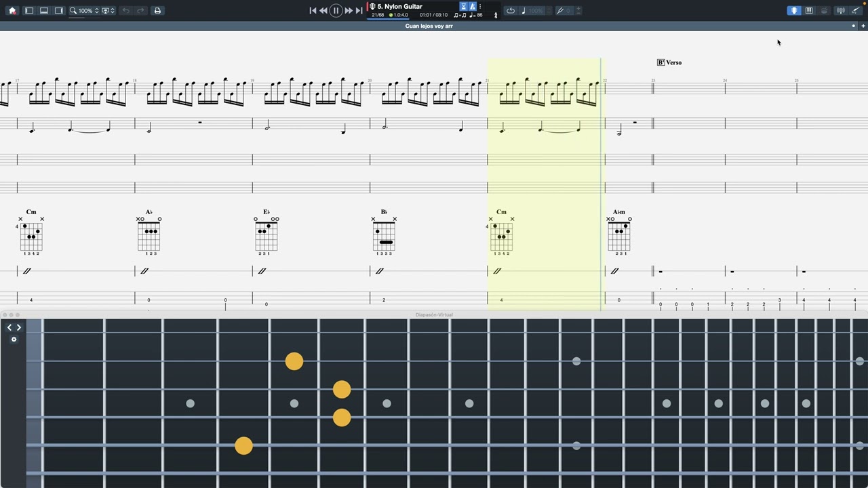Viewport: 868px width, 488px height.
Task: Click the Diapasón-Virtual panel title
Action: tap(434, 314)
